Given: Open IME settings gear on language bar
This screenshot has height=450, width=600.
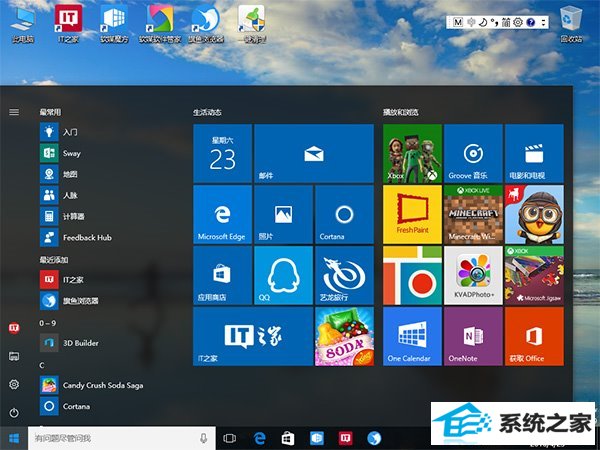Looking at the screenshot, I should [x=518, y=22].
